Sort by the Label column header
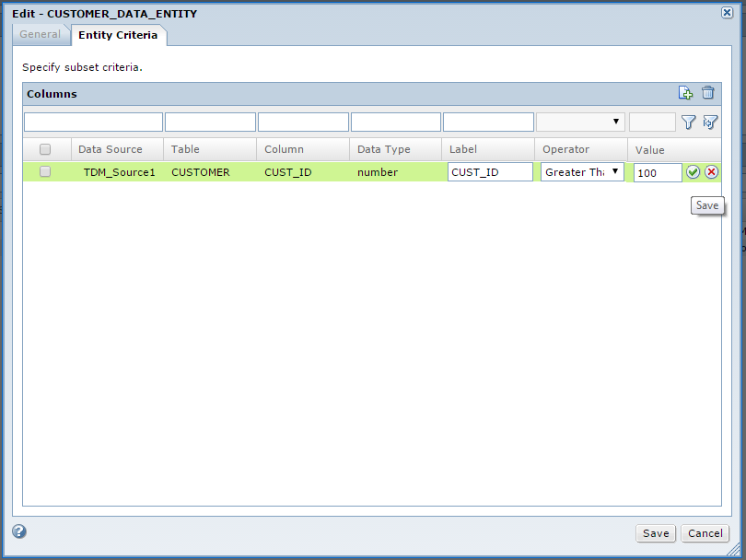 pos(488,149)
